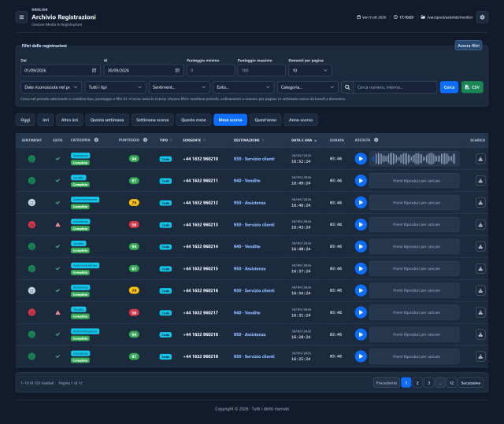The width and height of the screenshot is (504, 424).
Task: Open Sentiment filter dropdown
Action: (x=179, y=87)
